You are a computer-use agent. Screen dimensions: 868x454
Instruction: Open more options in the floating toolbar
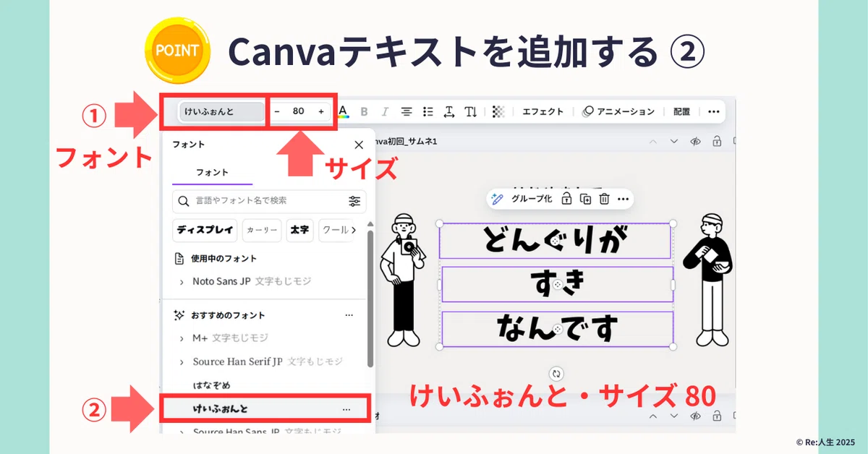(623, 199)
